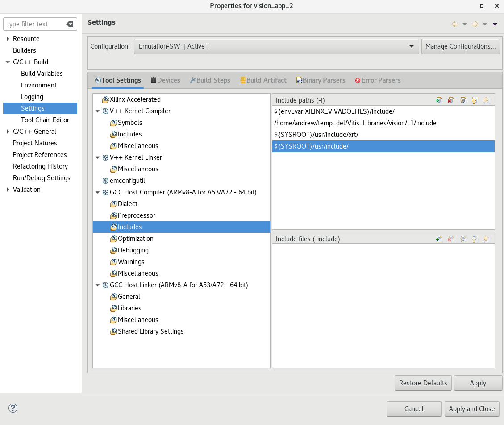Select the Vitis_Libraries vision include path

tap(355, 123)
